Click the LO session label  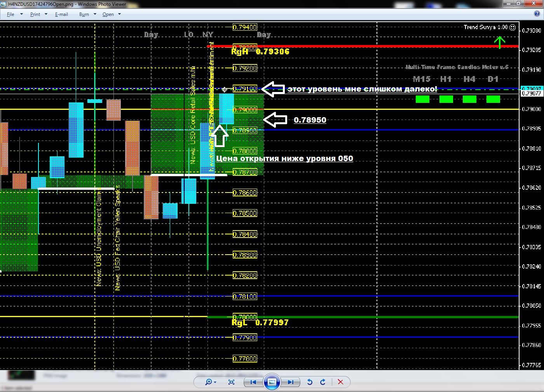click(x=188, y=35)
